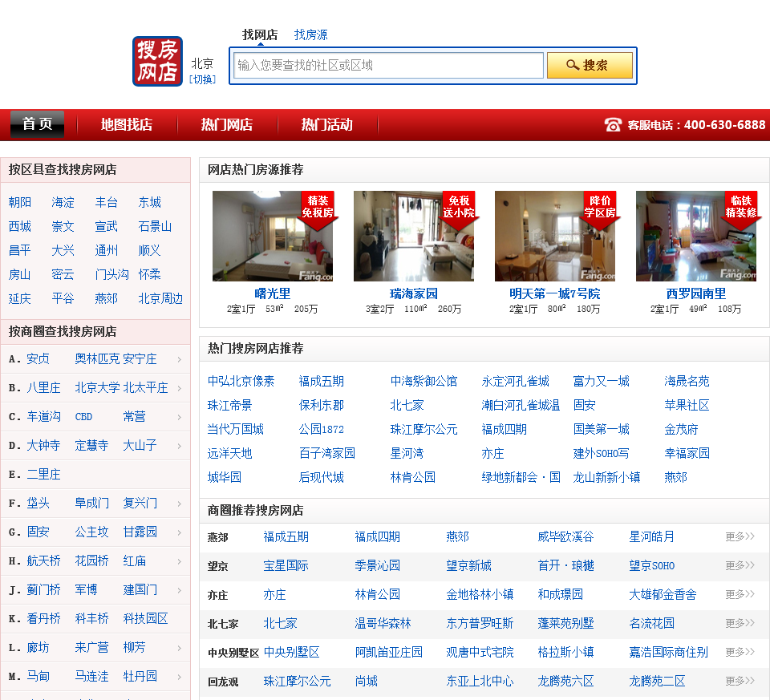Screen dimensions: 770x700
Task: Focus the community search input field
Action: [388, 65]
